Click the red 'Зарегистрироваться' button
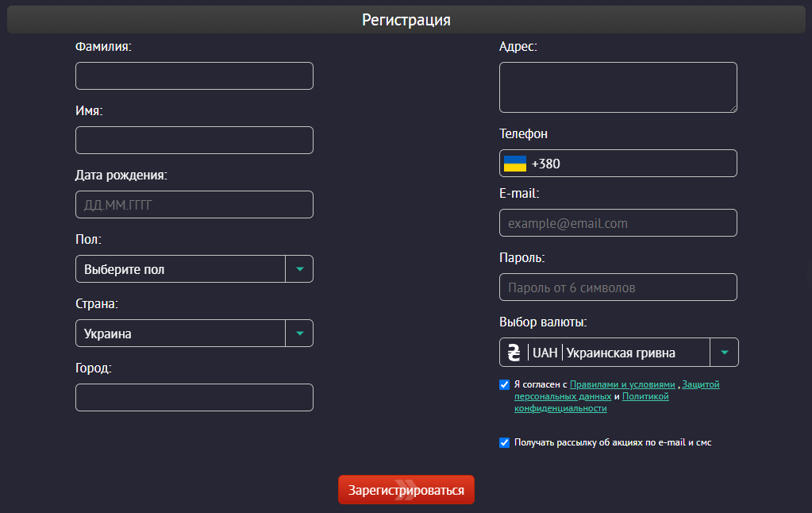The height and width of the screenshot is (513, 812). point(406,490)
